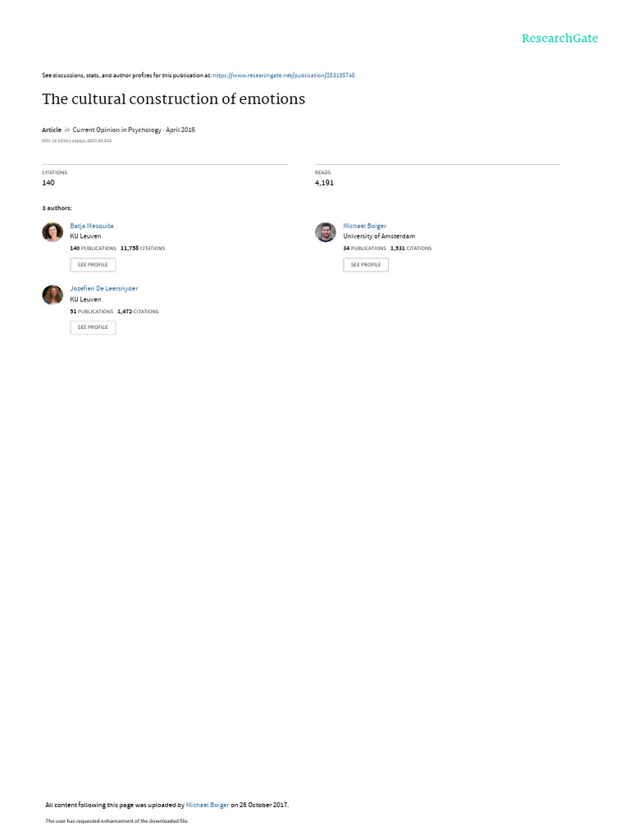Open Jozefien De Leersnyder author link

(104, 288)
